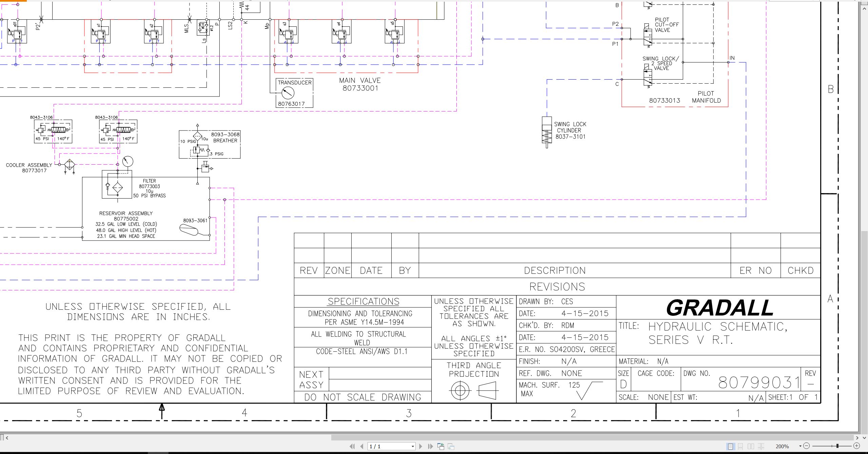The height and width of the screenshot is (454, 868).
Task: Click the SWING LOCK CYLINDER 8037-3101 label
Action: pyautogui.click(x=570, y=130)
